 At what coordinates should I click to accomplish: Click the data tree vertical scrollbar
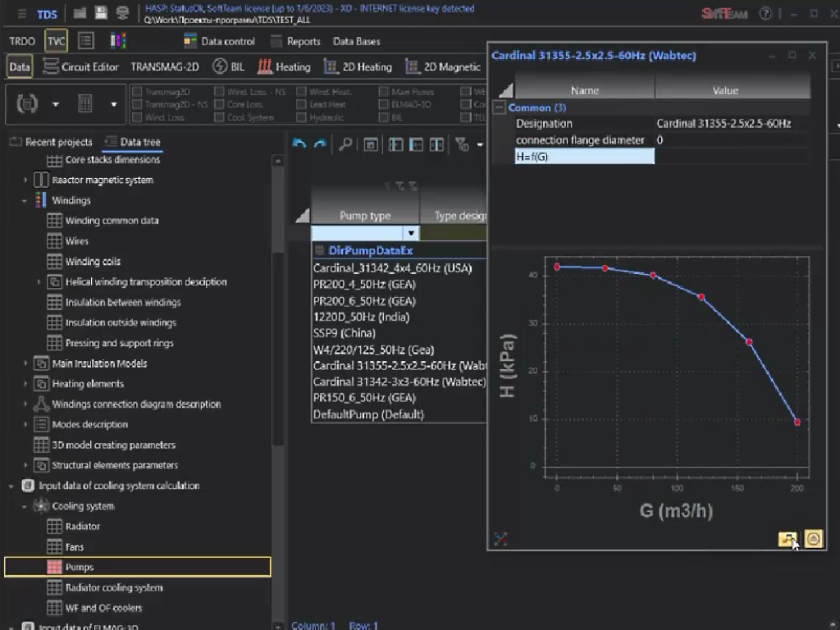(277, 348)
